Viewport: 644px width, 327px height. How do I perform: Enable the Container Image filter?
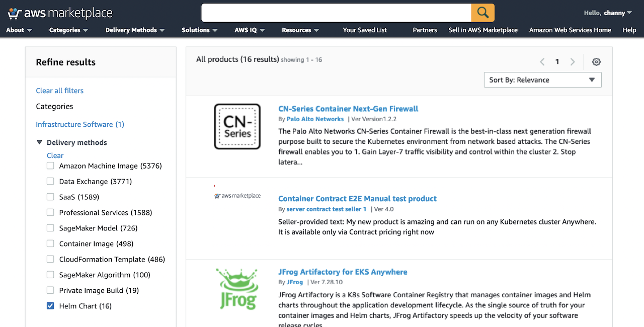(x=50, y=243)
